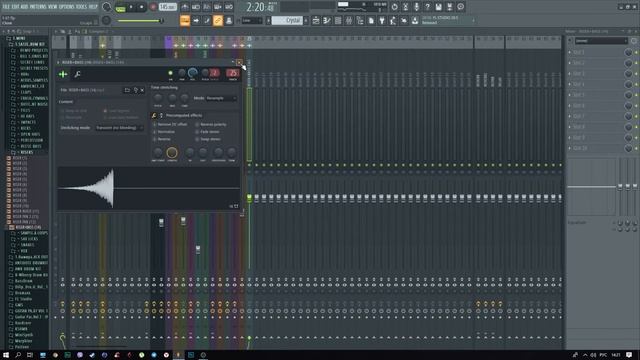Click the folder open-file icon in sampler

[x=127, y=90]
